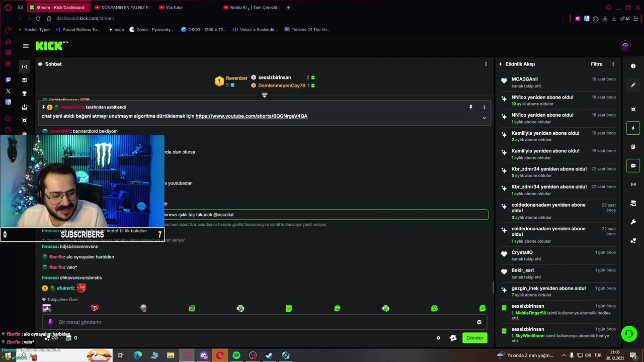Click Bekir_sari follow event

click(x=558, y=274)
